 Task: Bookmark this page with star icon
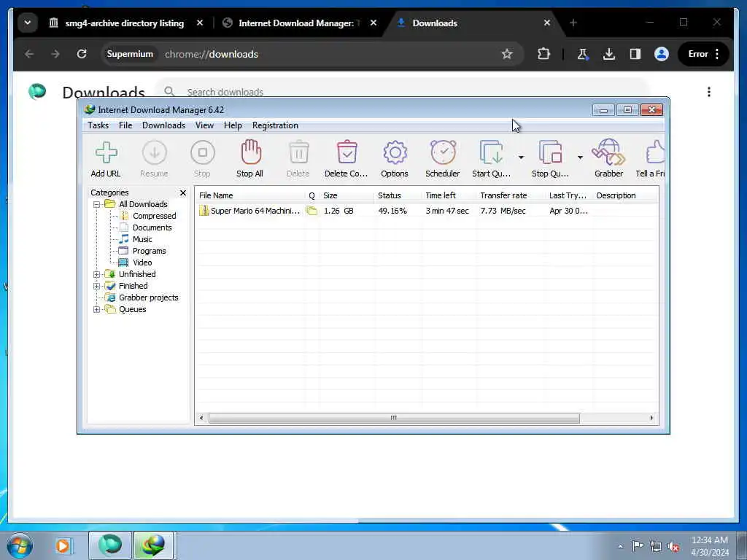[x=507, y=54]
